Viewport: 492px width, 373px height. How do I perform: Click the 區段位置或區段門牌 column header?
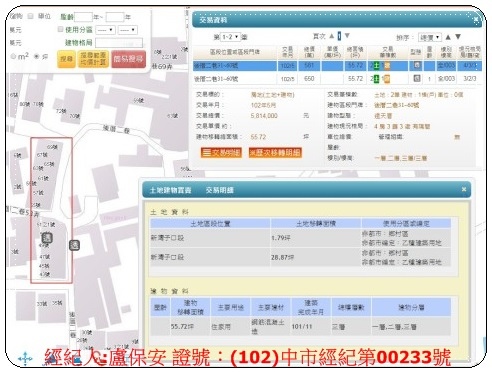click(x=235, y=52)
